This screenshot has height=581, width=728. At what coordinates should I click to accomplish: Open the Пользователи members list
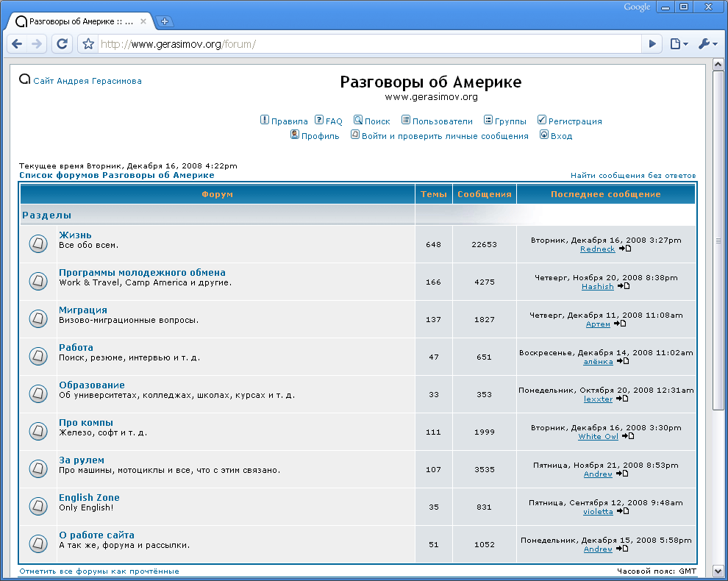pos(442,121)
